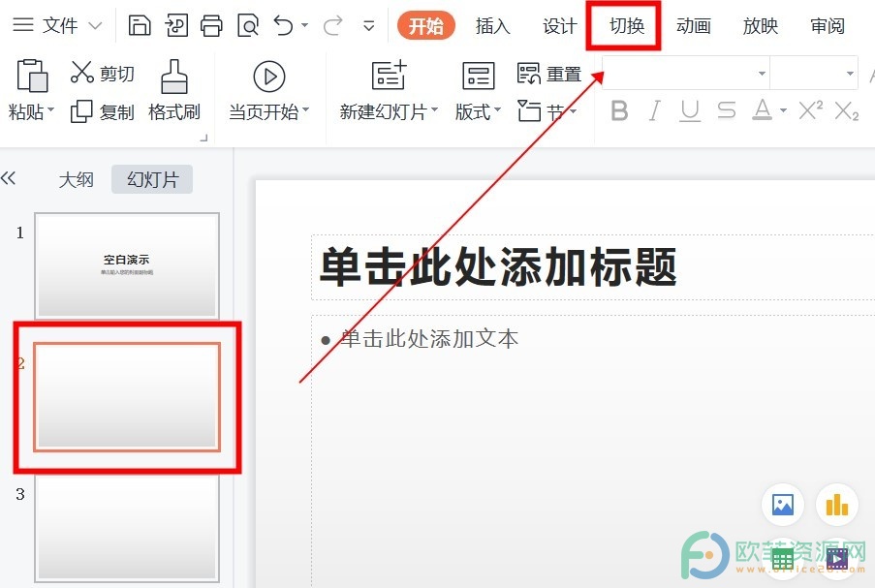Click the Redo arrow icon
This screenshot has width=875, height=588.
[333, 25]
